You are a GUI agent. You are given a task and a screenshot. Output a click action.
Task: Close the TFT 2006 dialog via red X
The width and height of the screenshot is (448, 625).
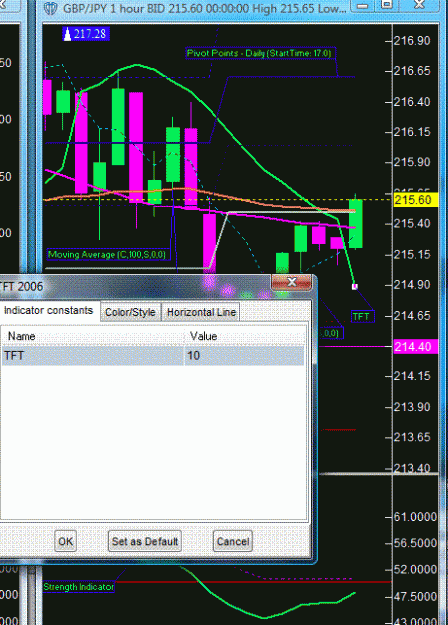[291, 282]
